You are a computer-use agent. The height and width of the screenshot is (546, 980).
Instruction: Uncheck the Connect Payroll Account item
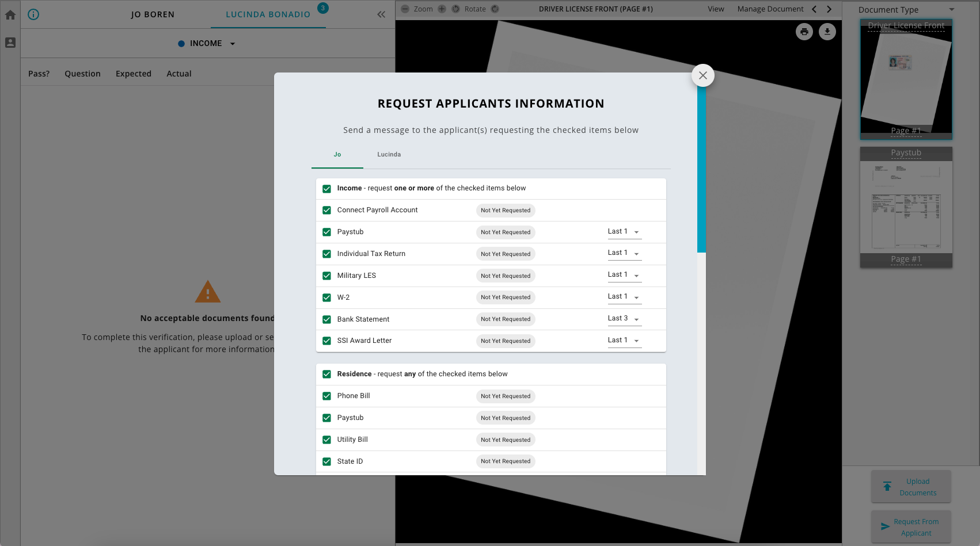point(327,210)
